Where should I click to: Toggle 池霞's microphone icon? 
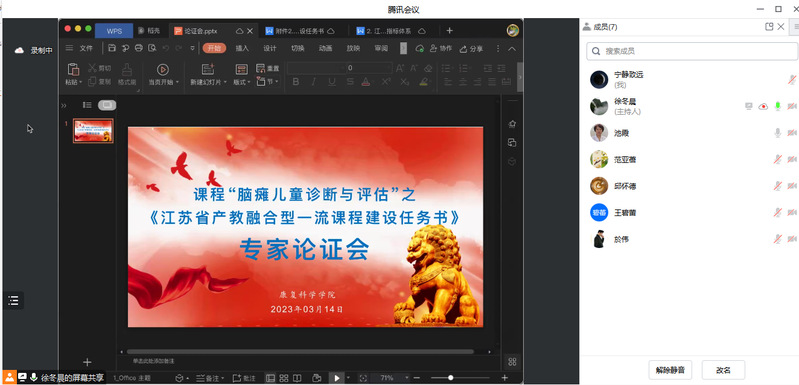coord(778,133)
